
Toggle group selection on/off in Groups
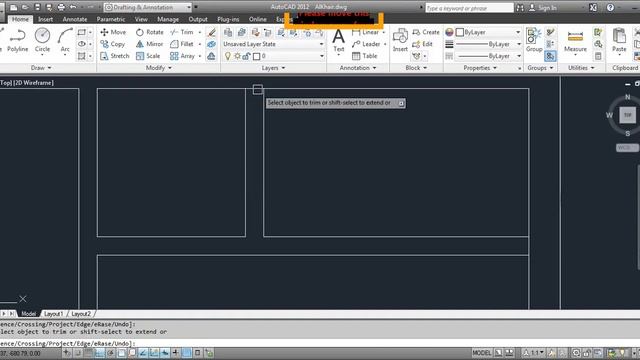[x=550, y=56]
